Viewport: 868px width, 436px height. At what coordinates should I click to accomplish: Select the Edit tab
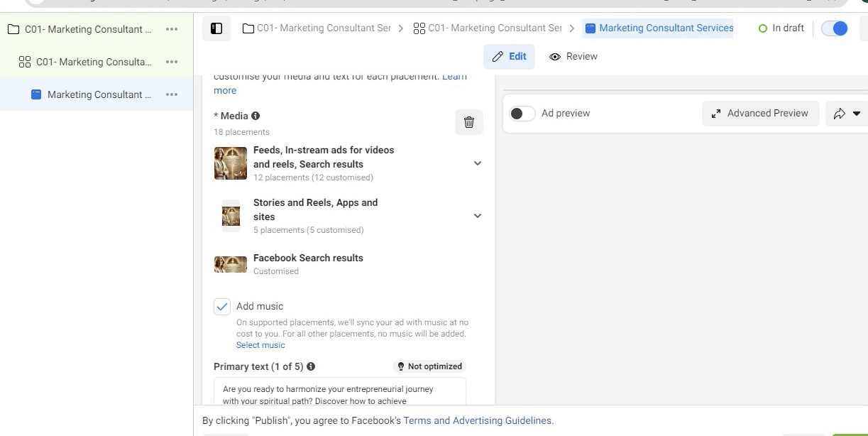click(x=510, y=56)
